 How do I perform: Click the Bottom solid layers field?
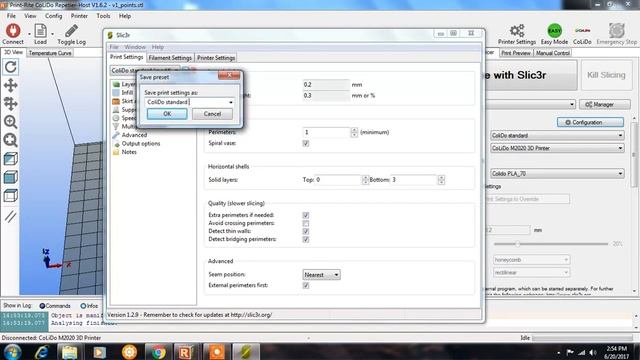(414, 180)
